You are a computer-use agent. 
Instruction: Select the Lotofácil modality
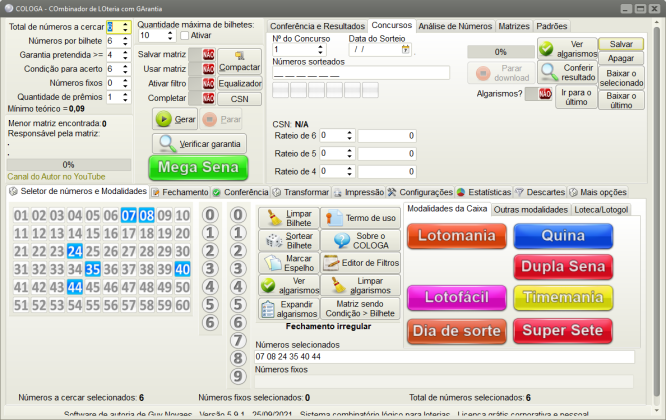pyautogui.click(x=457, y=297)
